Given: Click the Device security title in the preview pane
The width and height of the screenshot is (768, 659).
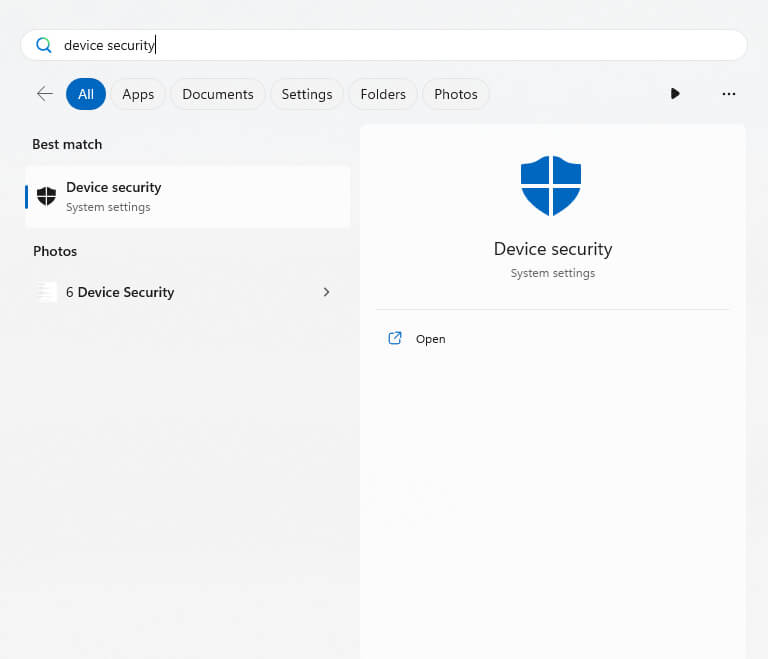Looking at the screenshot, I should point(552,249).
